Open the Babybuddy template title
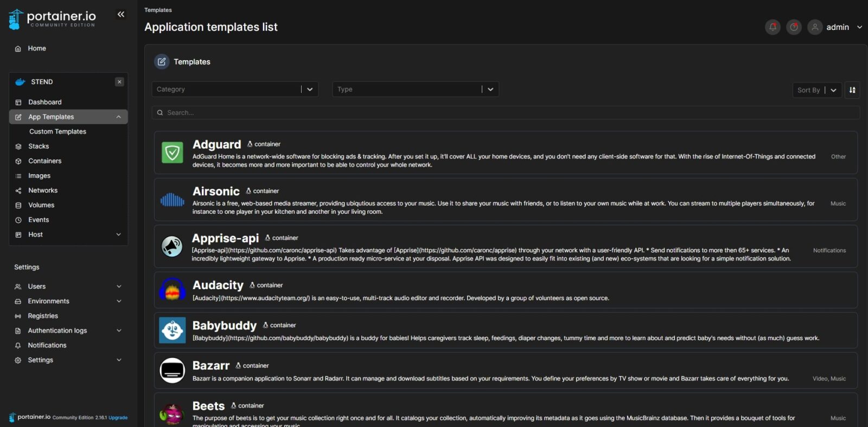 [x=225, y=326]
